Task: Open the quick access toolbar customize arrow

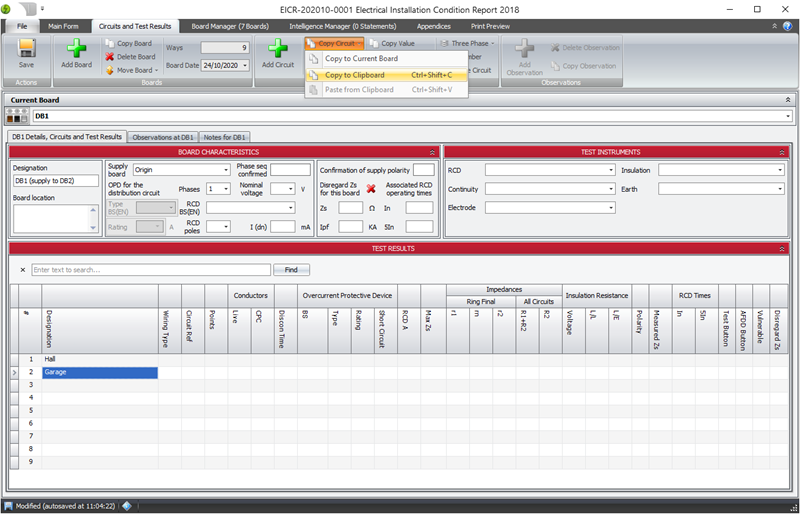Action: tap(42, 9)
